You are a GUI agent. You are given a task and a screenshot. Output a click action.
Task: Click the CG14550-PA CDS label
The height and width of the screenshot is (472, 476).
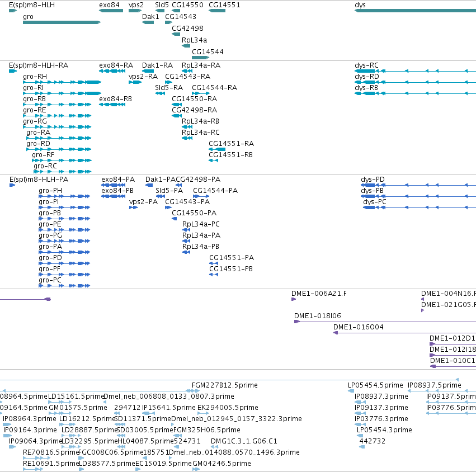point(194,213)
